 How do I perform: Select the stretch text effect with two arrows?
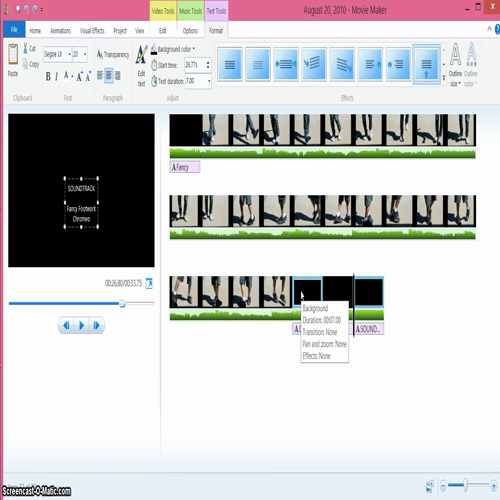(x=286, y=64)
